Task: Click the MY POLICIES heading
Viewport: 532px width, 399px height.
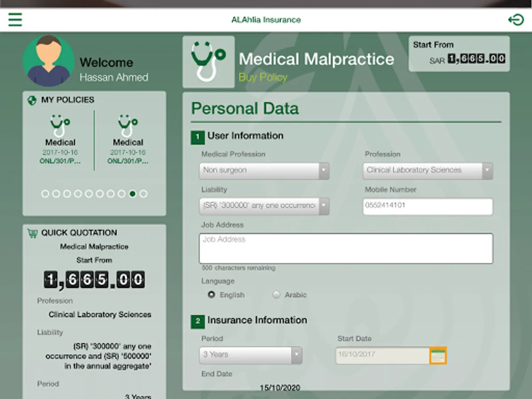Action: pos(68,100)
